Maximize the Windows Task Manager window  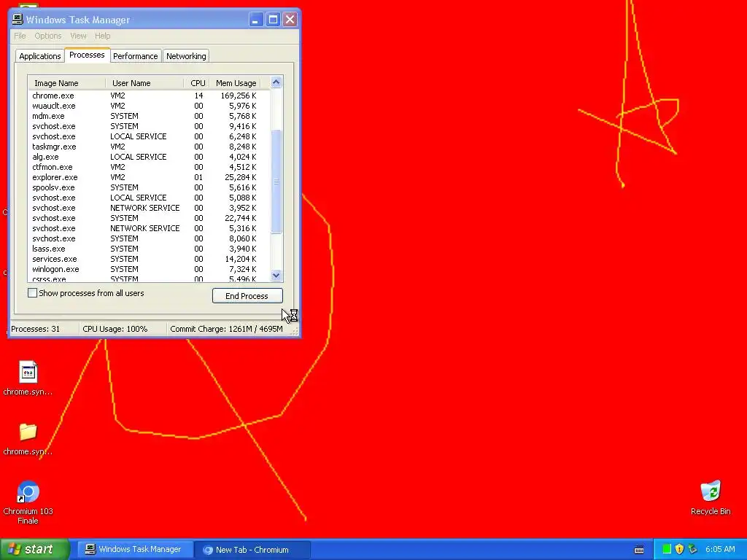[x=273, y=20]
